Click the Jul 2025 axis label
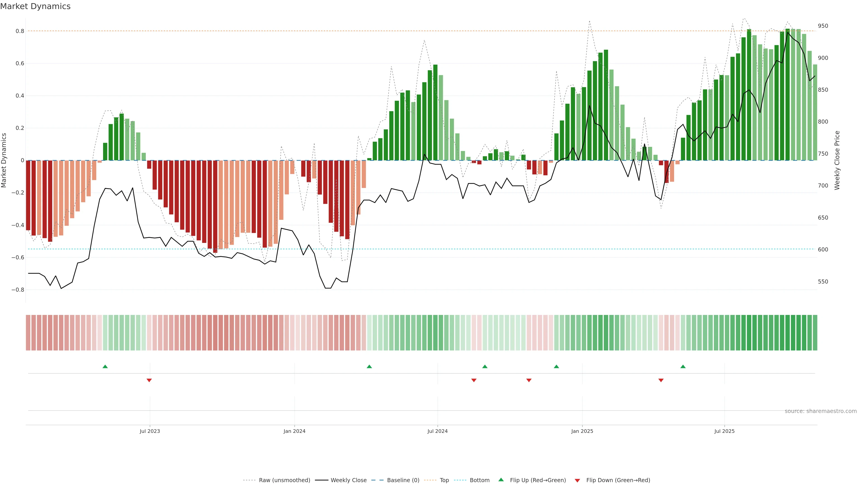868x488 pixels. pos(724,431)
